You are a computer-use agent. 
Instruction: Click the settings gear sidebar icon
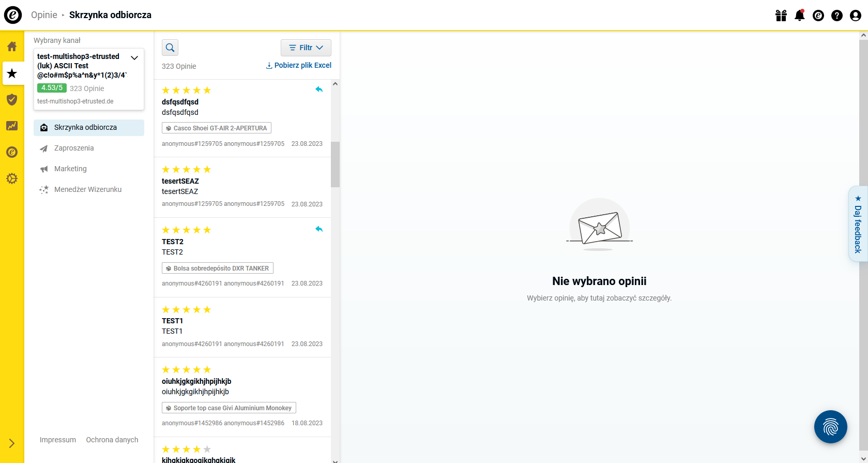(x=12, y=178)
